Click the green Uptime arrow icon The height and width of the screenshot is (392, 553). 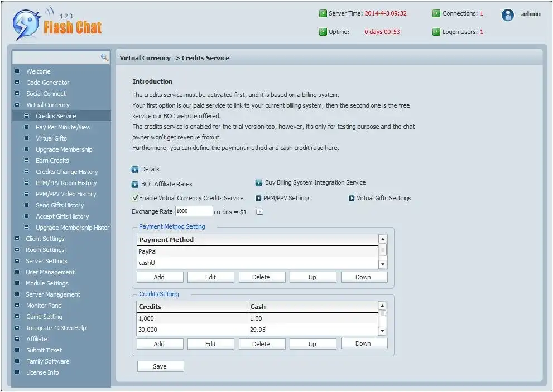(x=323, y=32)
